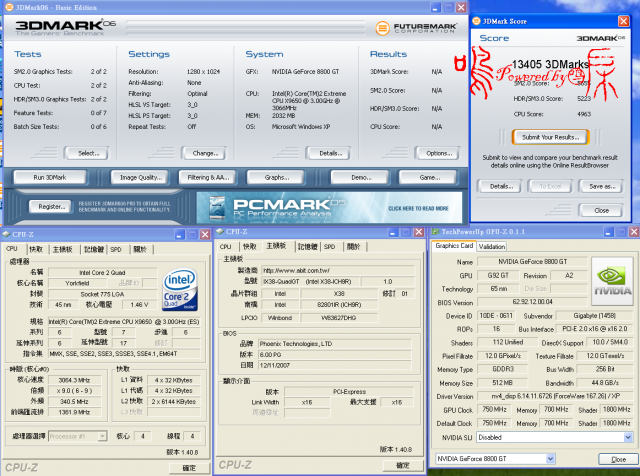
Task: Expand the processor selection dropdown in CPU-Z
Action: (102, 436)
